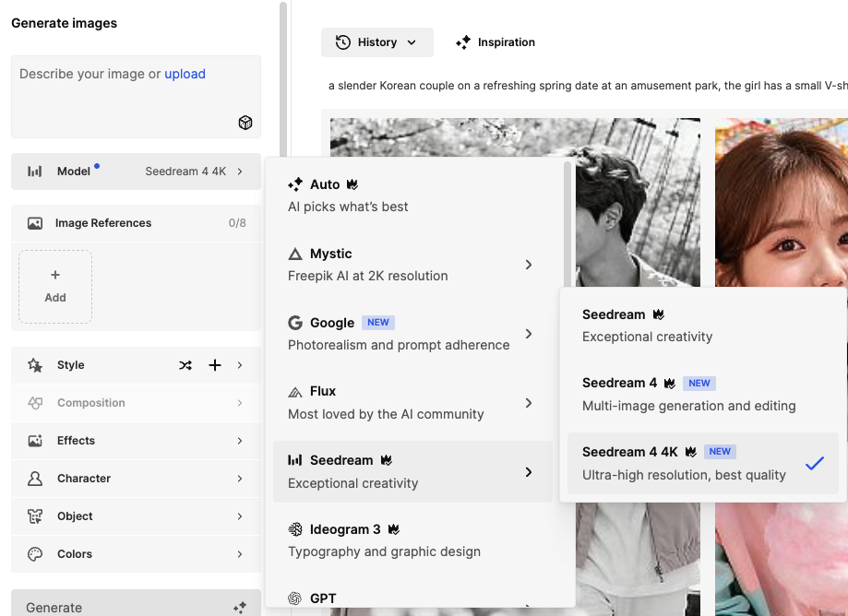Shuffle the style with the random icon
The height and width of the screenshot is (616, 848).
185,365
